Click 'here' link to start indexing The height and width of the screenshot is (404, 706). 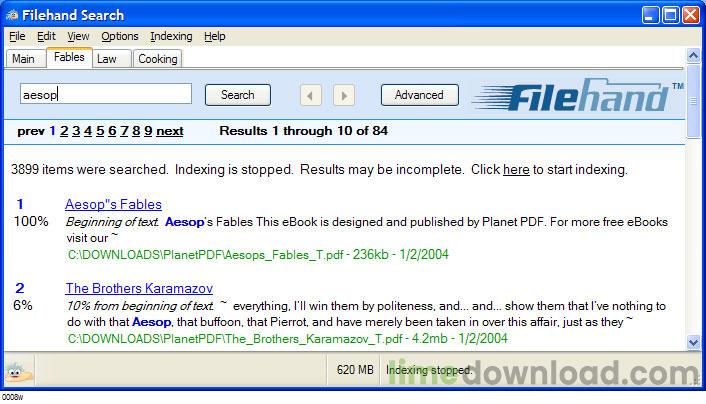tap(516, 170)
